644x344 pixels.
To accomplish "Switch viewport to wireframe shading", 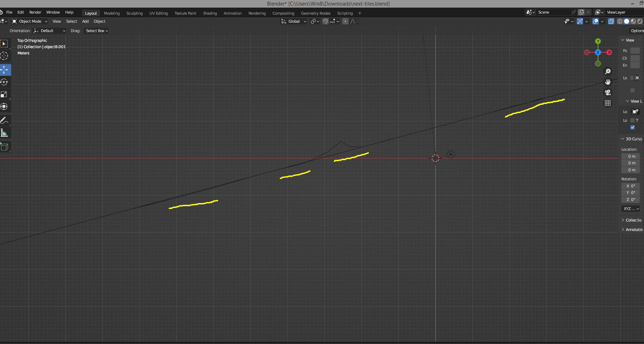I will point(620,21).
